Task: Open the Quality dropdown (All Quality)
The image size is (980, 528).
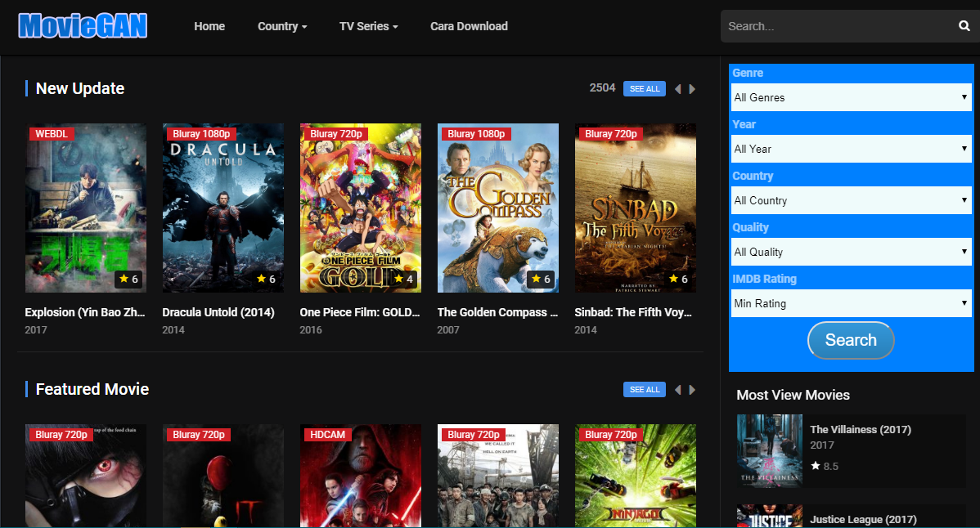Action: (x=852, y=252)
